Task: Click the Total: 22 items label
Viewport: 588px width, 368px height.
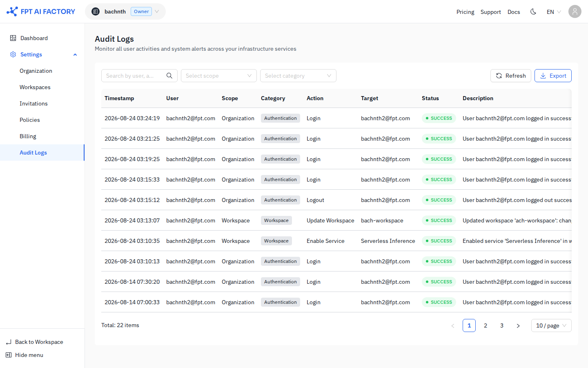Action: click(x=120, y=325)
